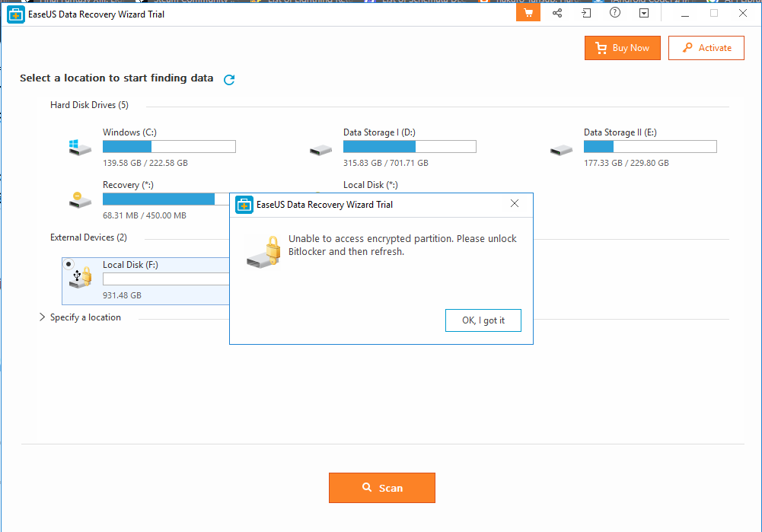Click the Windows (C:) drive label
762x532 pixels.
pyautogui.click(x=129, y=132)
